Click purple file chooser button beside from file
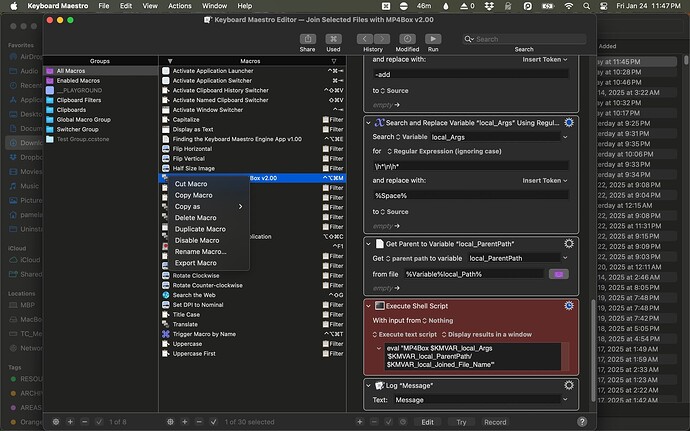690x431 pixels. [559, 274]
